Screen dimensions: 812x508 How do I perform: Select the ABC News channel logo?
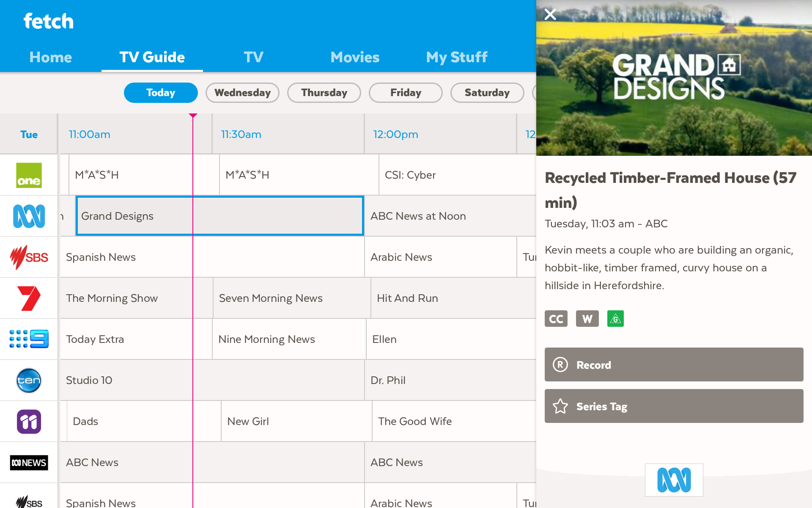pyautogui.click(x=29, y=462)
